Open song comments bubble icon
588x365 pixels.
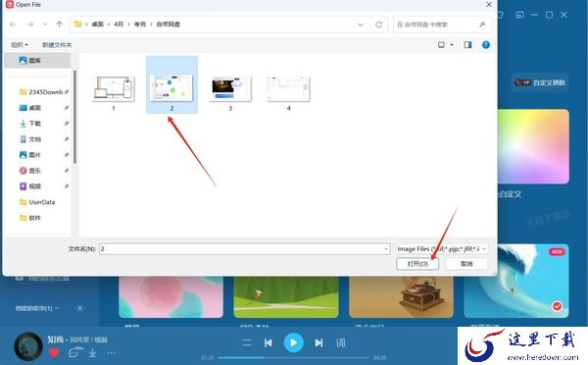74,352
